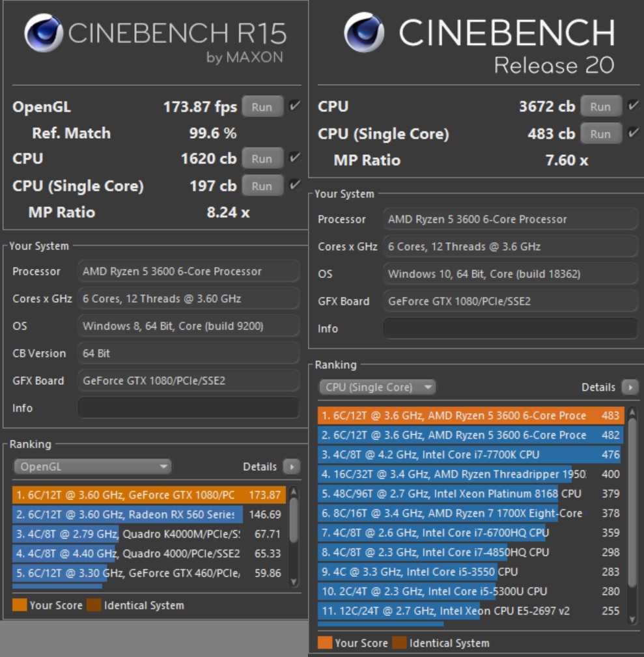
Task: Select Radeon RX 560 Series ranking row
Action: pos(149,514)
